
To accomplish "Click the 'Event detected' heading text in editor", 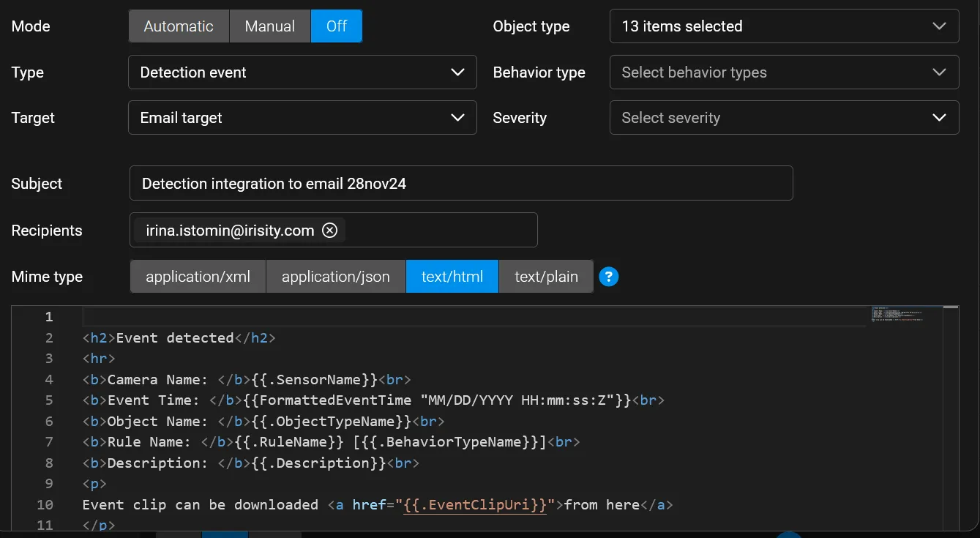I will (175, 338).
